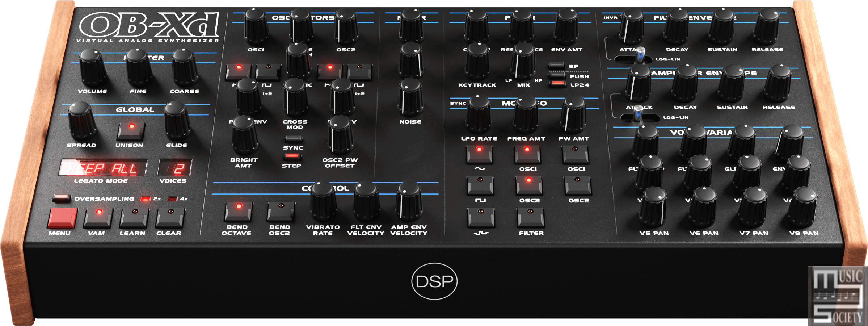Flip the amplifier envelope LOG-LIN switch
Image resolution: width=868 pixels, height=326 pixels.
coord(638,114)
